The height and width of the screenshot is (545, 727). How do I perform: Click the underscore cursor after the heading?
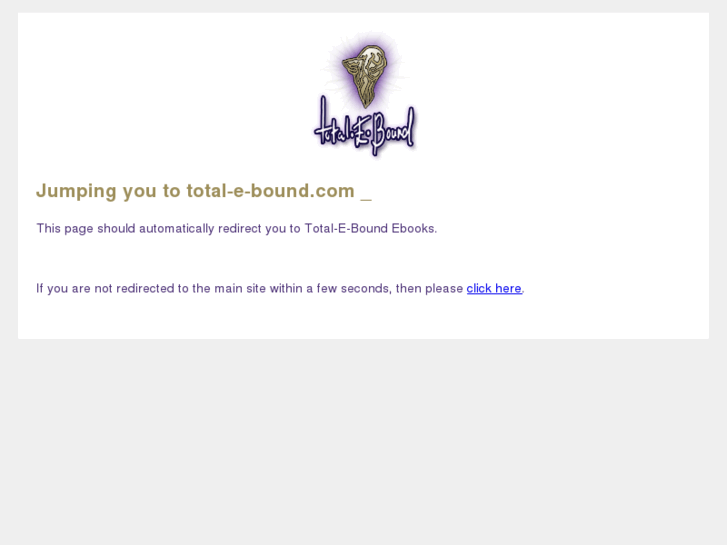(x=366, y=199)
